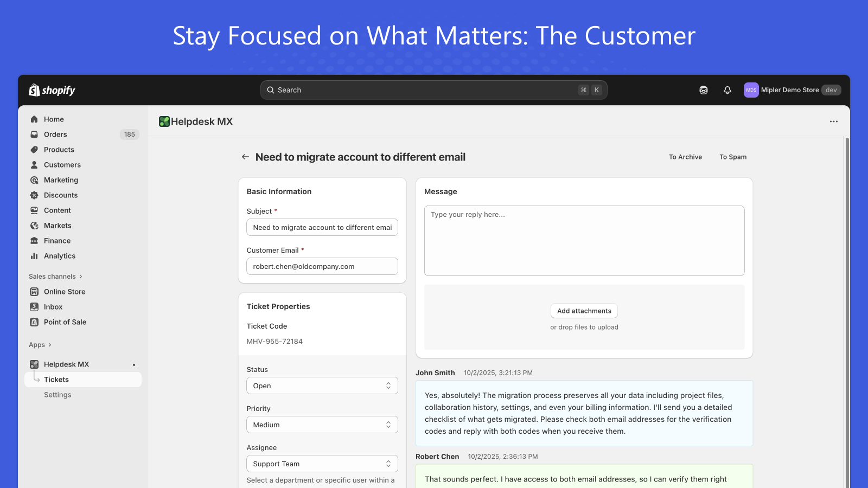Open the Priority dropdown showing Medium
The image size is (868, 488).
point(322,425)
